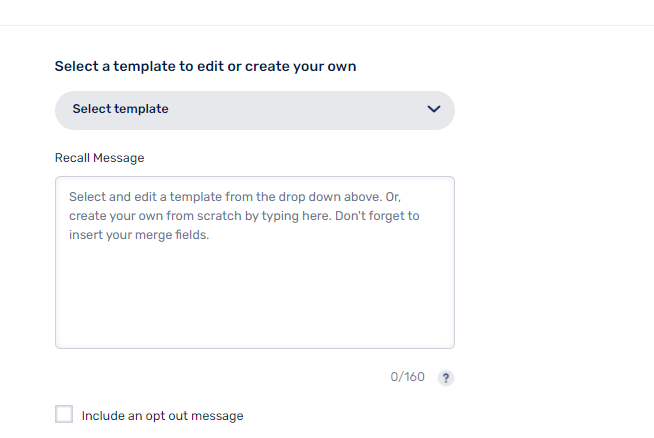Click the empty lower area of message box

click(254, 305)
